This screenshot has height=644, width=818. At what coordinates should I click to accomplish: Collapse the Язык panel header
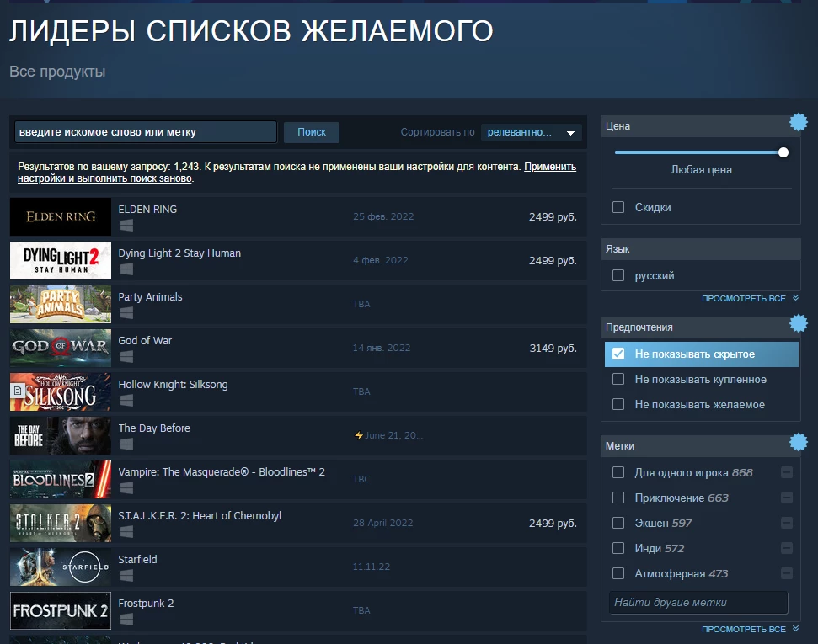coord(700,249)
